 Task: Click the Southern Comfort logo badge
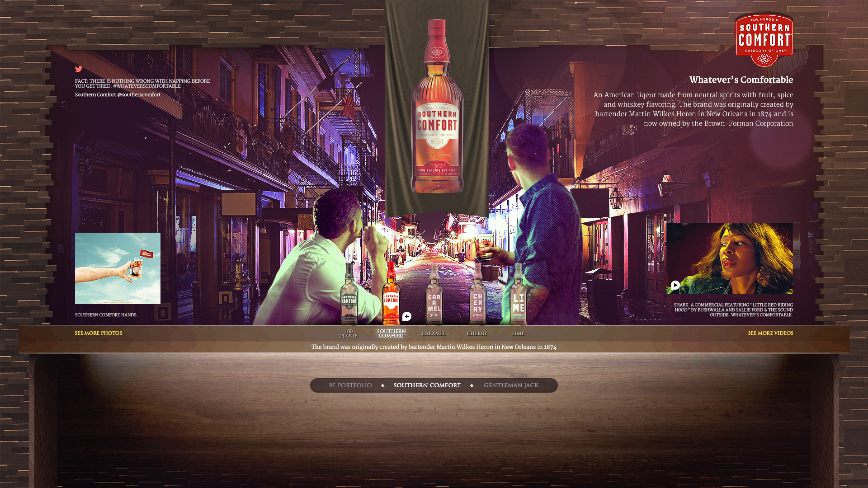tap(764, 41)
